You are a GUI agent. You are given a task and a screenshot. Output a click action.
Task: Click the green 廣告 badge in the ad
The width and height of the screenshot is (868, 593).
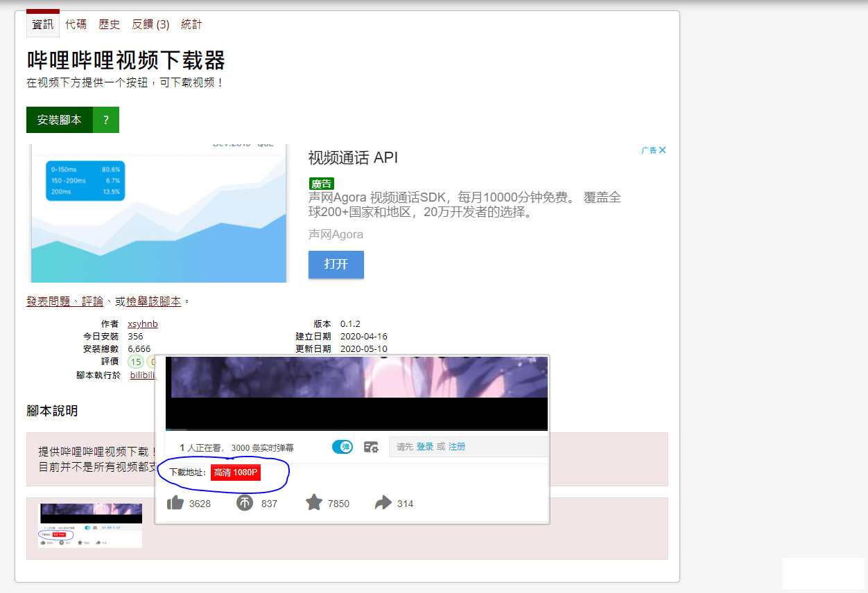[322, 184]
